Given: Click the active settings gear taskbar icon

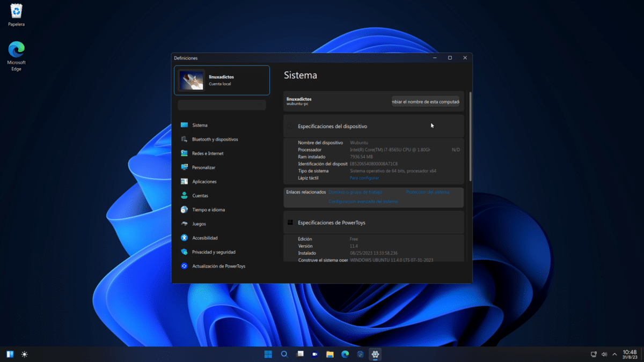Looking at the screenshot, I should [x=375, y=354].
